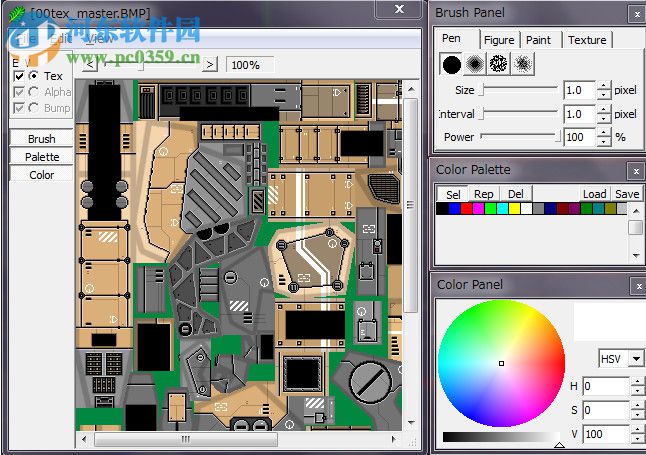This screenshot has height=455, width=646.
Task: Increase the brush Size value
Action: pyautogui.click(x=604, y=86)
